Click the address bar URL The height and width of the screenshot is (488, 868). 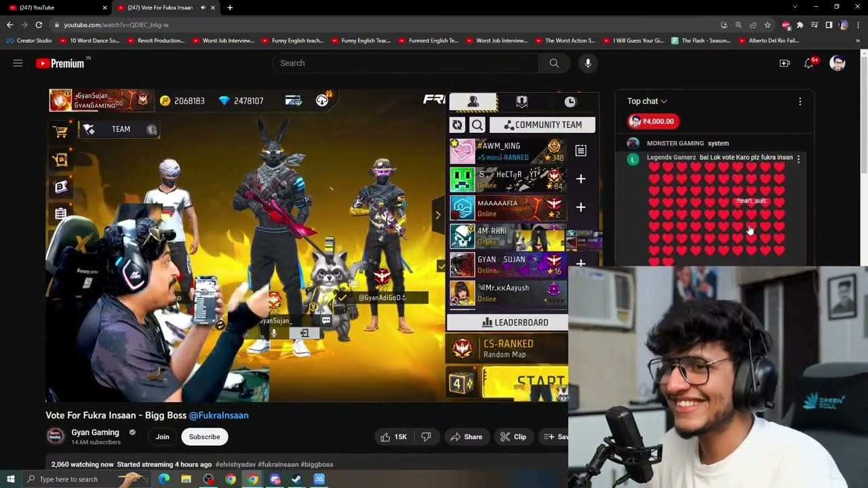pyautogui.click(x=116, y=25)
